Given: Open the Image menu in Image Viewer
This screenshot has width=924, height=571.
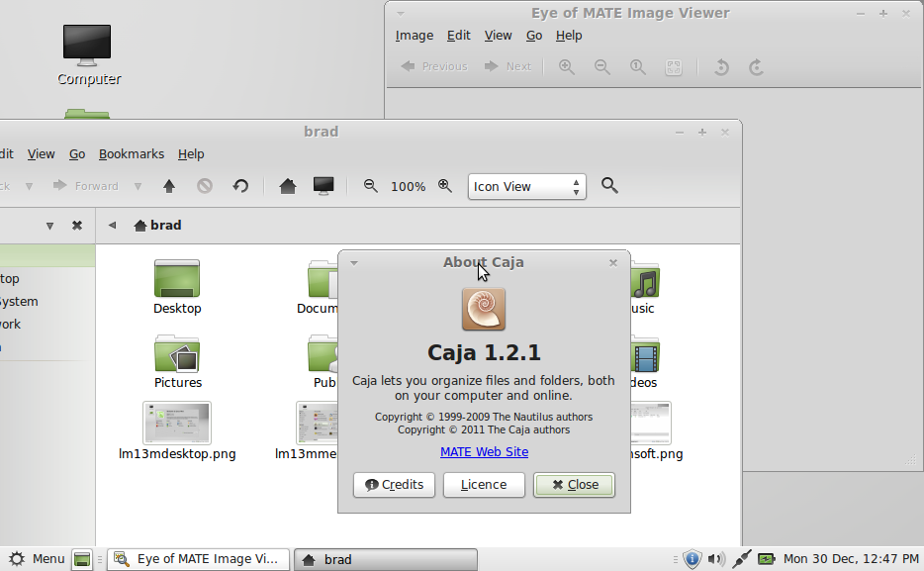Looking at the screenshot, I should 415,36.
